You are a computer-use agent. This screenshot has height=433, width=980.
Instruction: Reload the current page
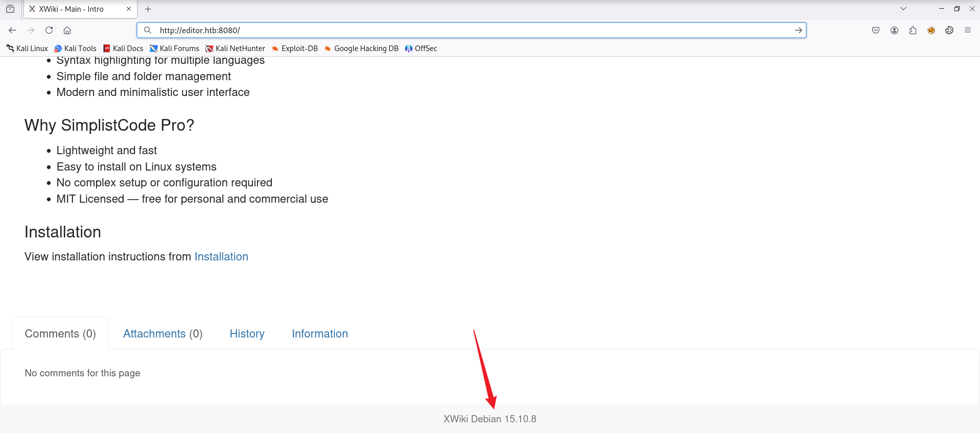(49, 30)
